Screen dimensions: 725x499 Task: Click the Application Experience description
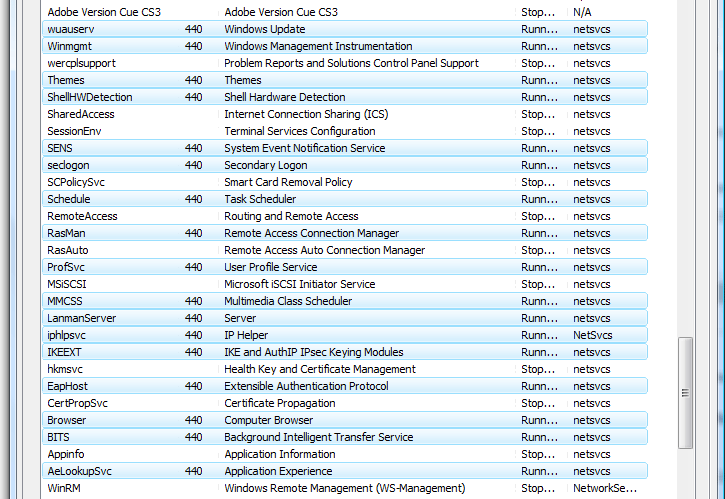tap(278, 471)
